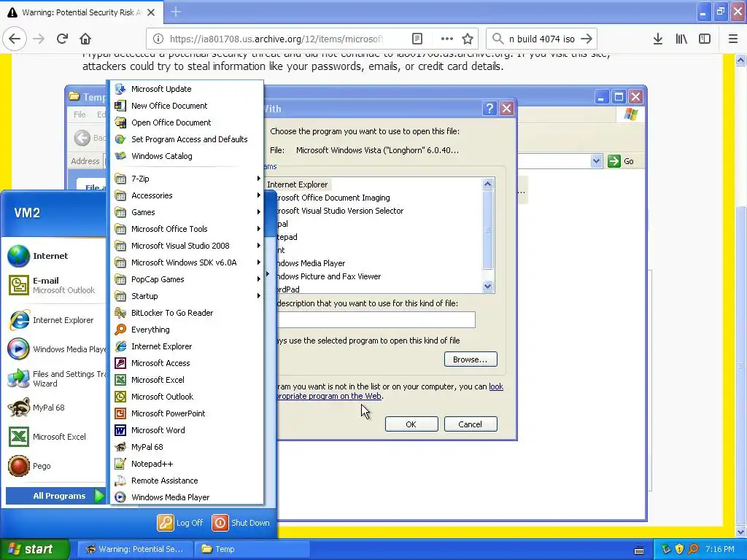Viewport: 747px width, 560px height.
Task: Click browser page scroll down arrow
Action: coord(740,532)
